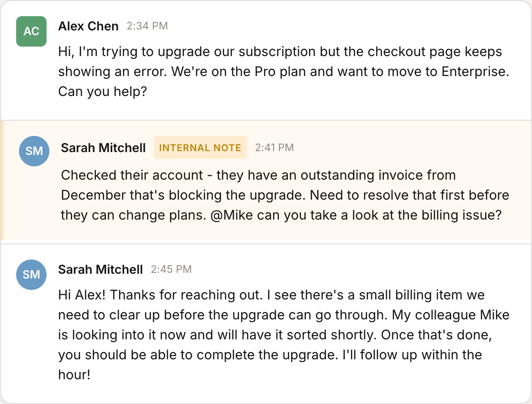Click Sarah Mitchell's avatar on the 2:45 PM reply
The width and height of the screenshot is (532, 404).
coord(31,275)
